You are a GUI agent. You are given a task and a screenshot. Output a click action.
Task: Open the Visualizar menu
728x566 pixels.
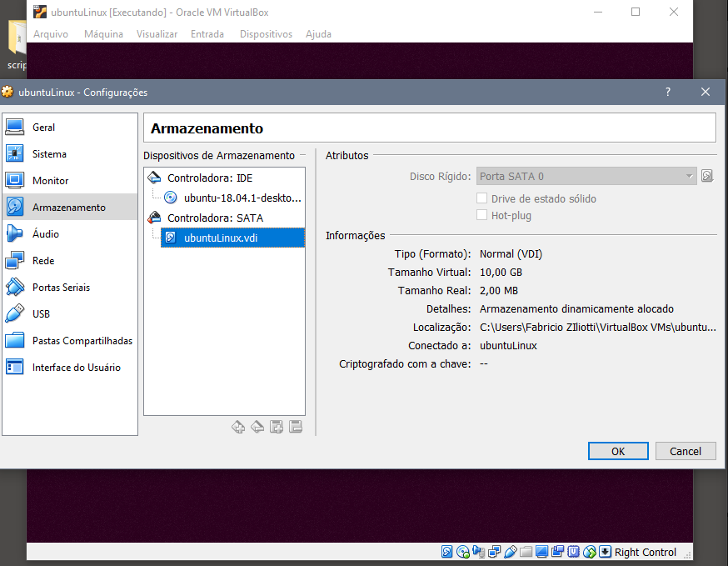click(157, 34)
